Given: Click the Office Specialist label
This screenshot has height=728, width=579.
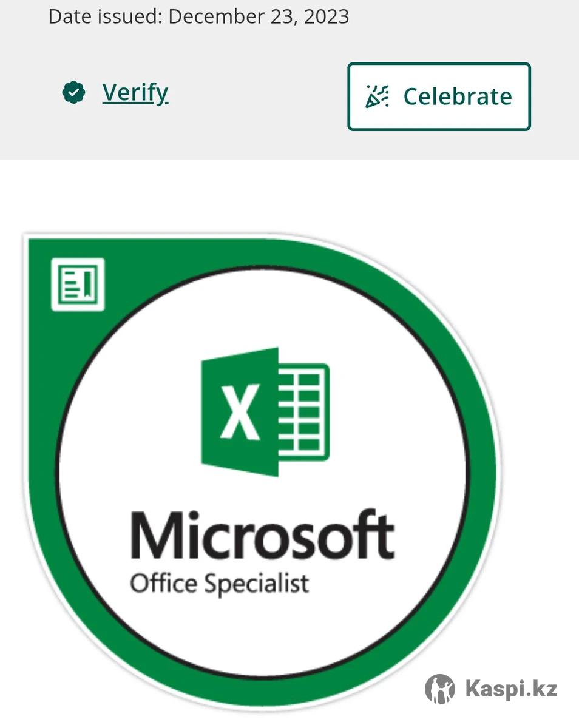Looking at the screenshot, I should tap(219, 585).
